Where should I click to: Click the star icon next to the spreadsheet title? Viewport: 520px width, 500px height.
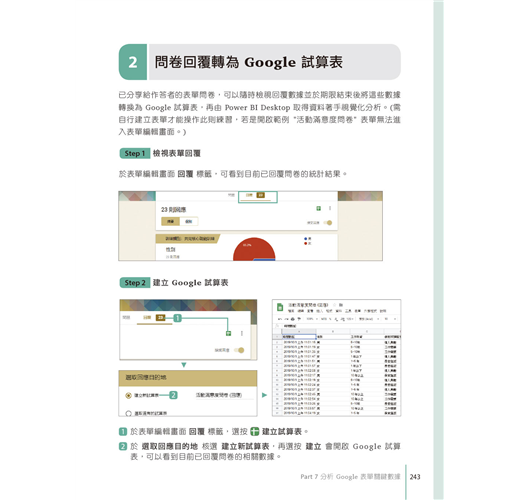coord(334,305)
